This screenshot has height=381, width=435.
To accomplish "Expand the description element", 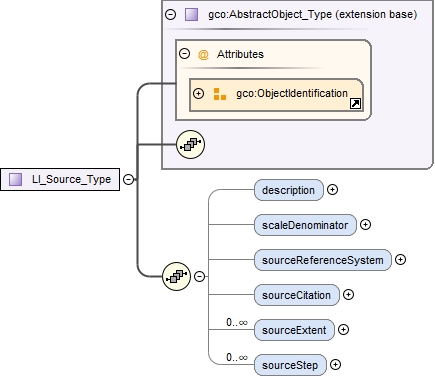I will point(332,190).
